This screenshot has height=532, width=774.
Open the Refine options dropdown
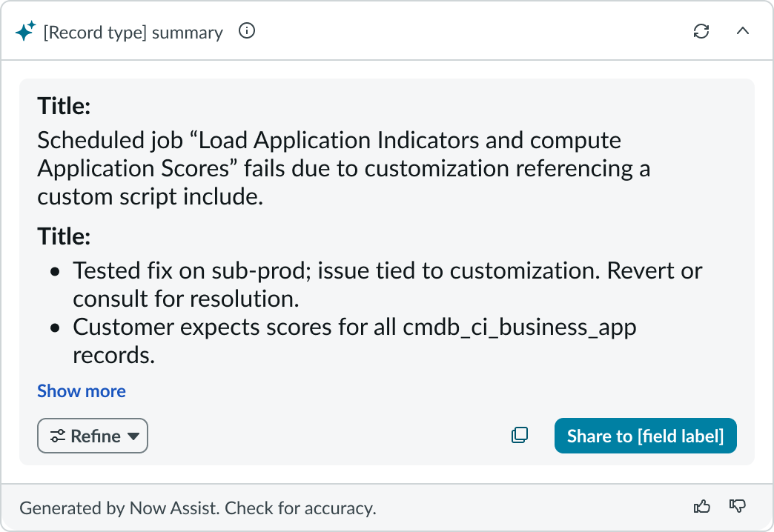pos(92,436)
